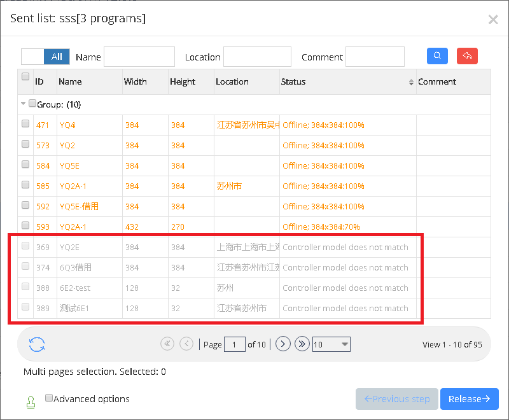Go to next page arrow

283,344
